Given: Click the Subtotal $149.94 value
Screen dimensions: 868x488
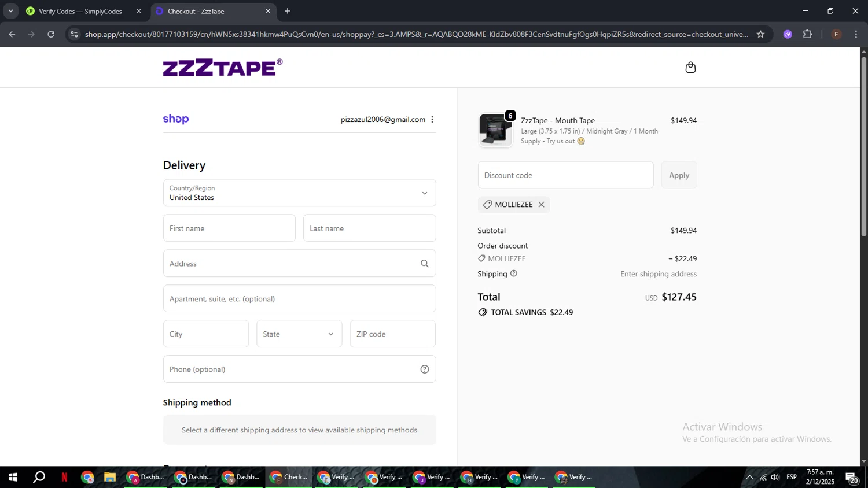Looking at the screenshot, I should (x=683, y=231).
